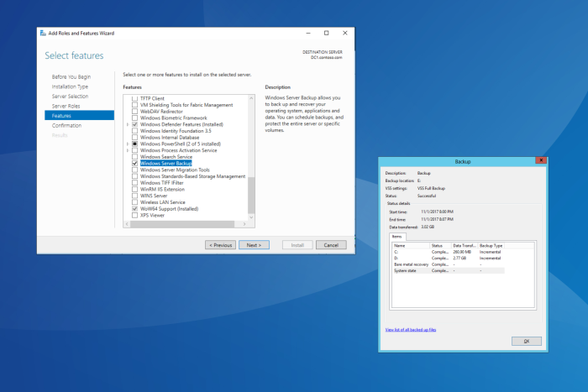Screen dimensions: 588x392
Task: Click the horizontal scroll left arrow
Action: 127,224
